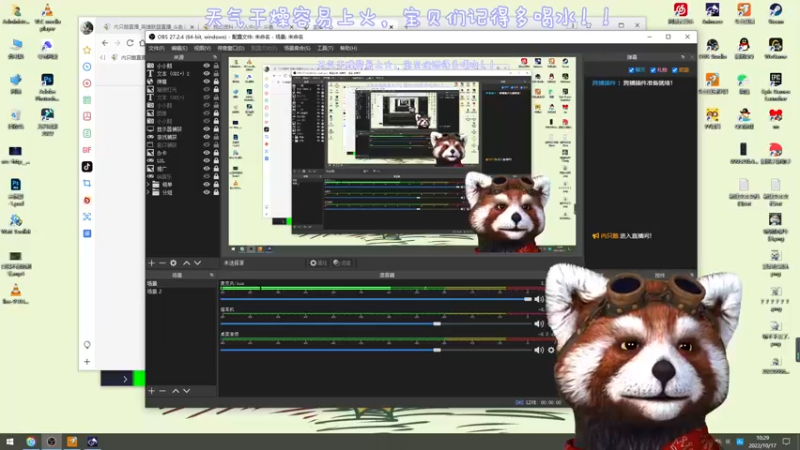Open the 桌面音频 channel gear settings
Viewport: 800px width, 450px height.
click(551, 350)
